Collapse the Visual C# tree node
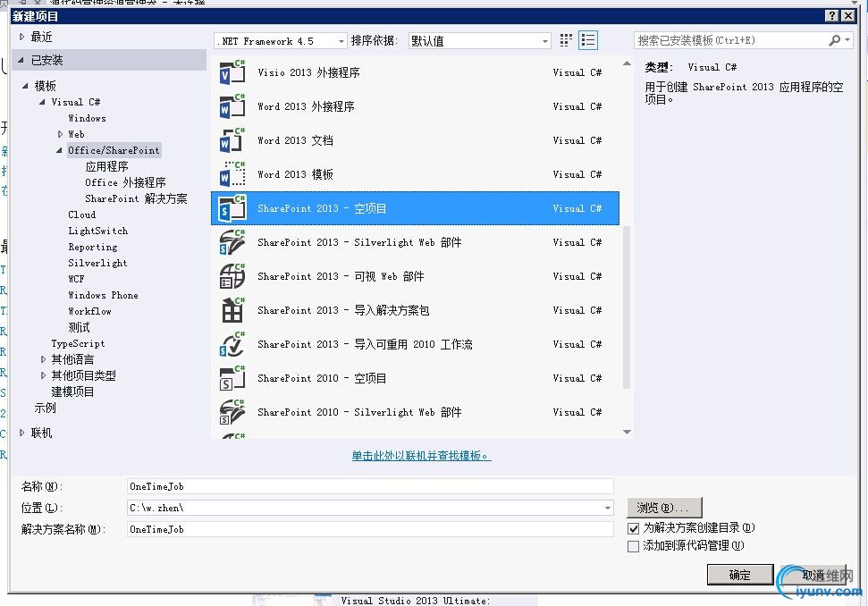 42,102
